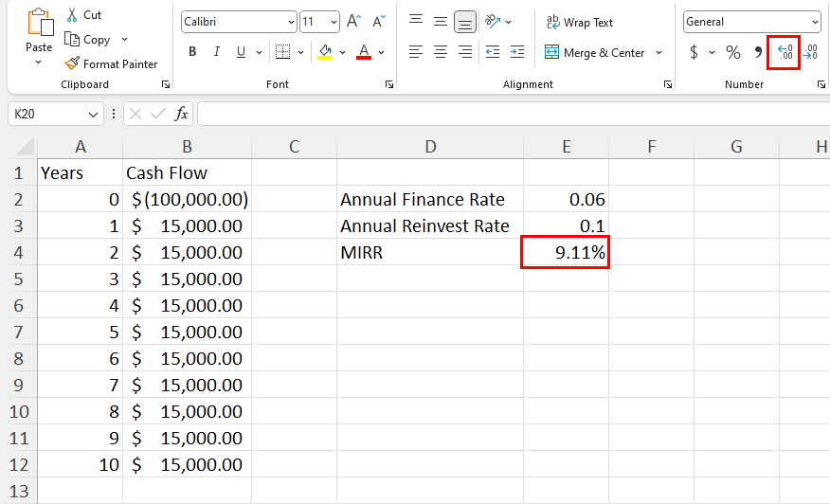This screenshot has height=504, width=830.
Task: Toggle bold formatting
Action: point(192,52)
